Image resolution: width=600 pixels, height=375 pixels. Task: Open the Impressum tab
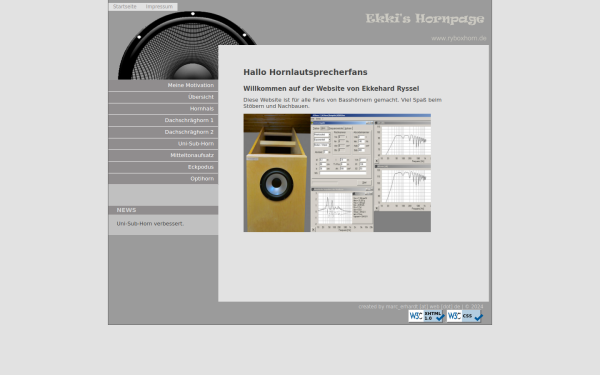159,7
